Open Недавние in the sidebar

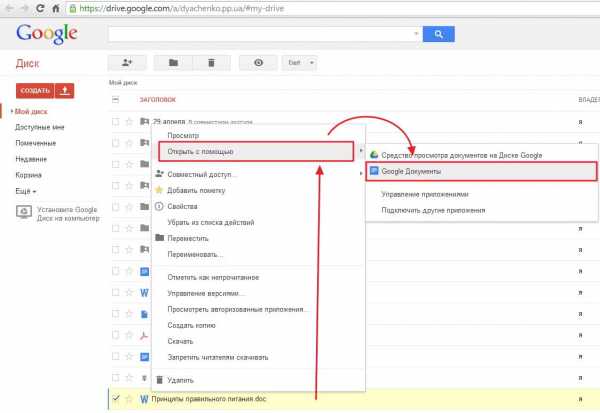click(x=31, y=159)
